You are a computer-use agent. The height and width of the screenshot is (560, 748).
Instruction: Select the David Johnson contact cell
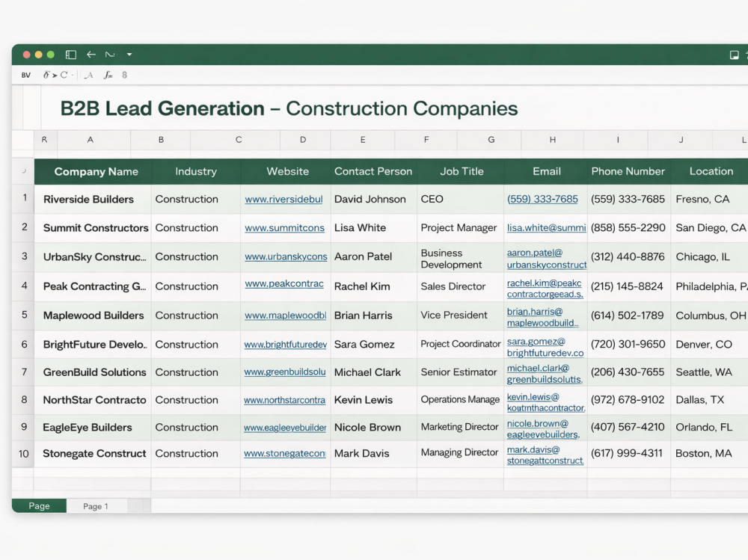point(373,200)
